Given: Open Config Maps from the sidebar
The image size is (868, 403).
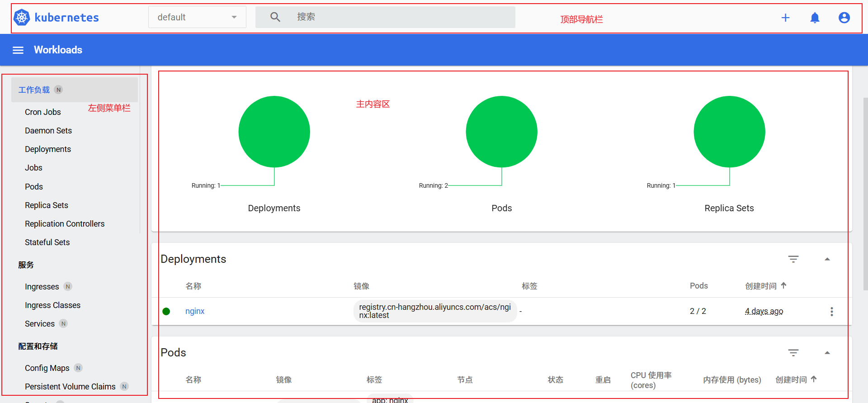Looking at the screenshot, I should click(47, 368).
